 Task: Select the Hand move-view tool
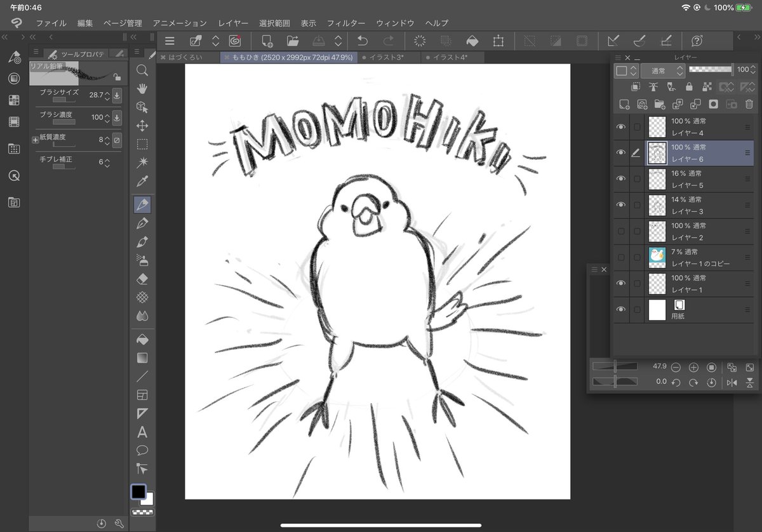coord(142,88)
